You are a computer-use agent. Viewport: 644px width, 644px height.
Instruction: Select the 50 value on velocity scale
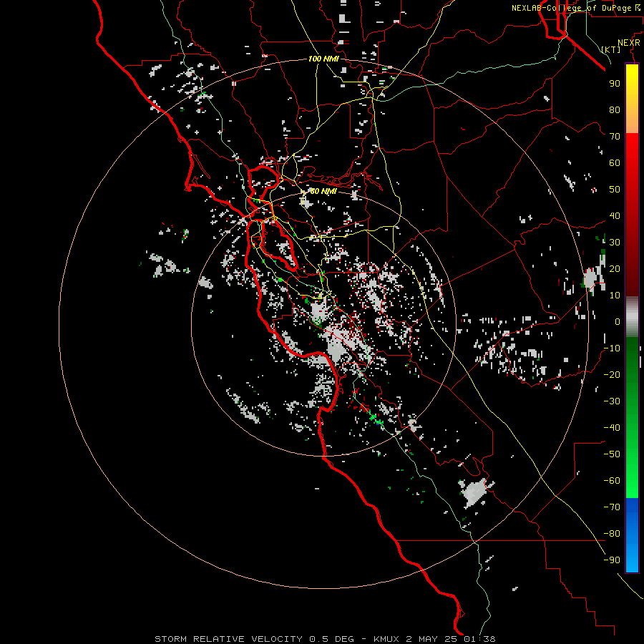click(x=615, y=190)
